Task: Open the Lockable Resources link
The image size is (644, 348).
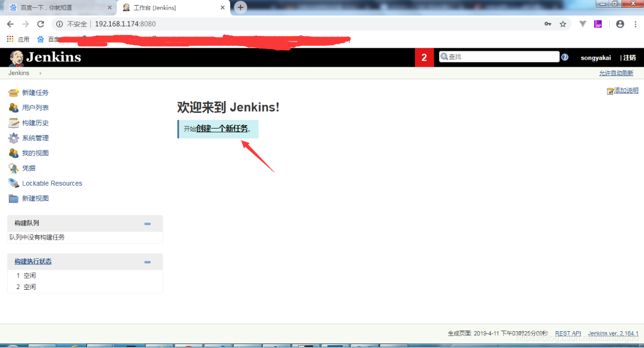Action: tap(52, 184)
